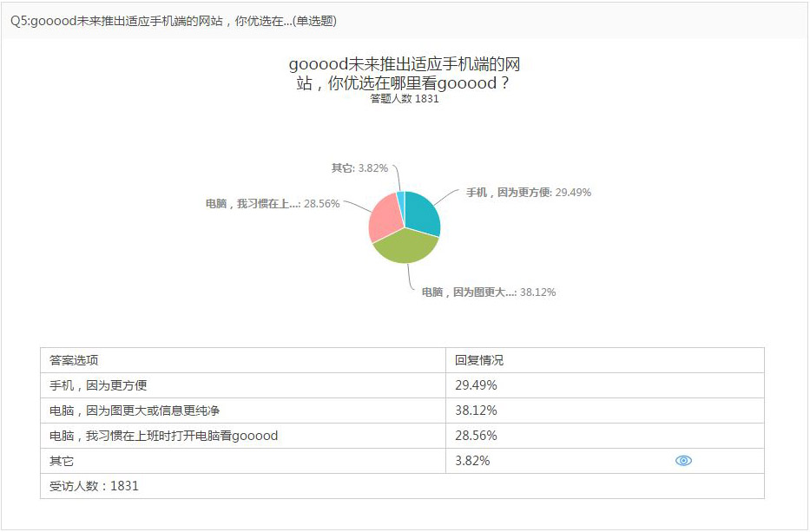Click the blue eye icon in 其它 row
The width and height of the screenshot is (810, 532).
683,461
